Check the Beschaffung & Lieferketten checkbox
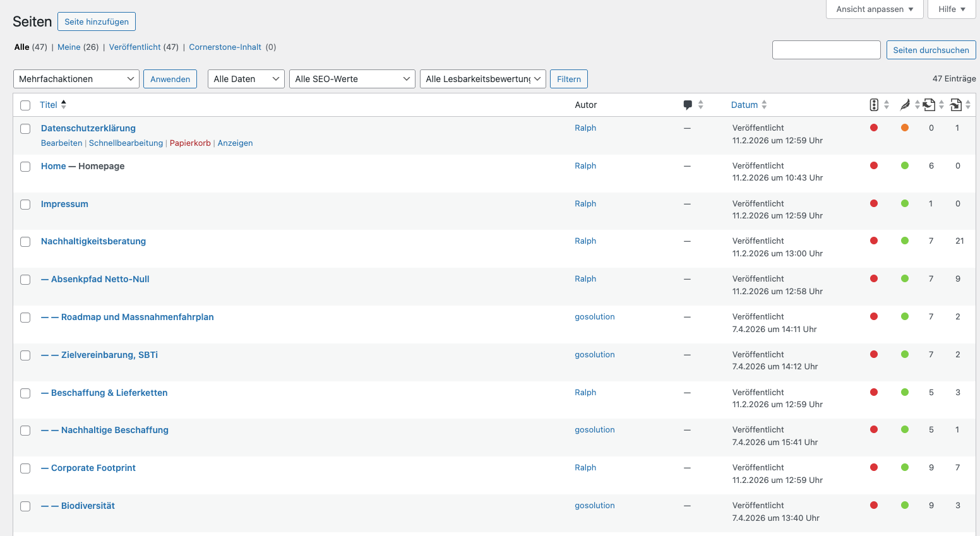Image resolution: width=980 pixels, height=536 pixels. click(25, 393)
